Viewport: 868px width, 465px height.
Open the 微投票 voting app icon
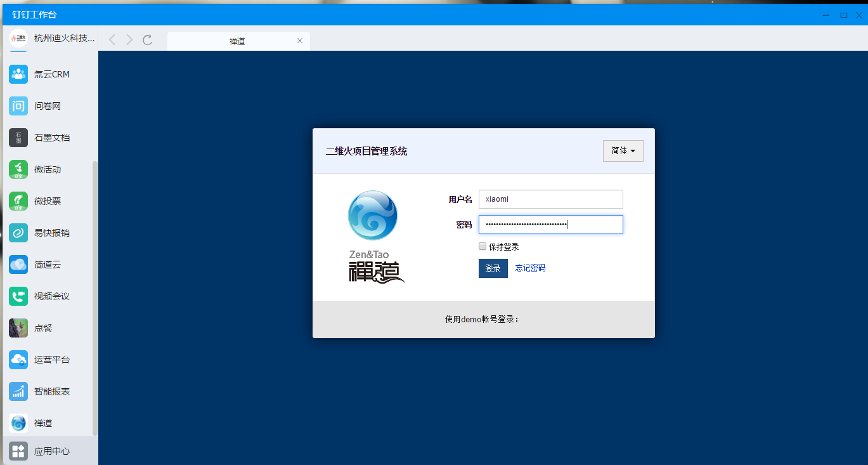[18, 201]
